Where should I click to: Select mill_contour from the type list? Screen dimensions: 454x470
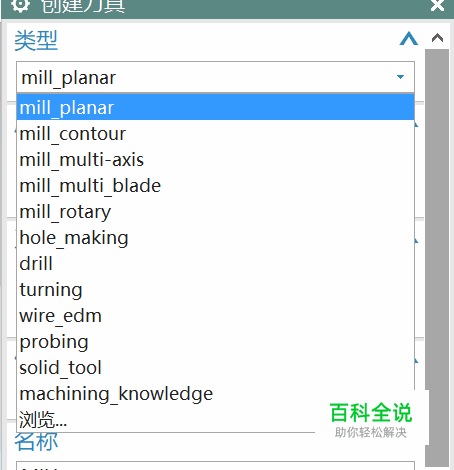click(x=215, y=134)
